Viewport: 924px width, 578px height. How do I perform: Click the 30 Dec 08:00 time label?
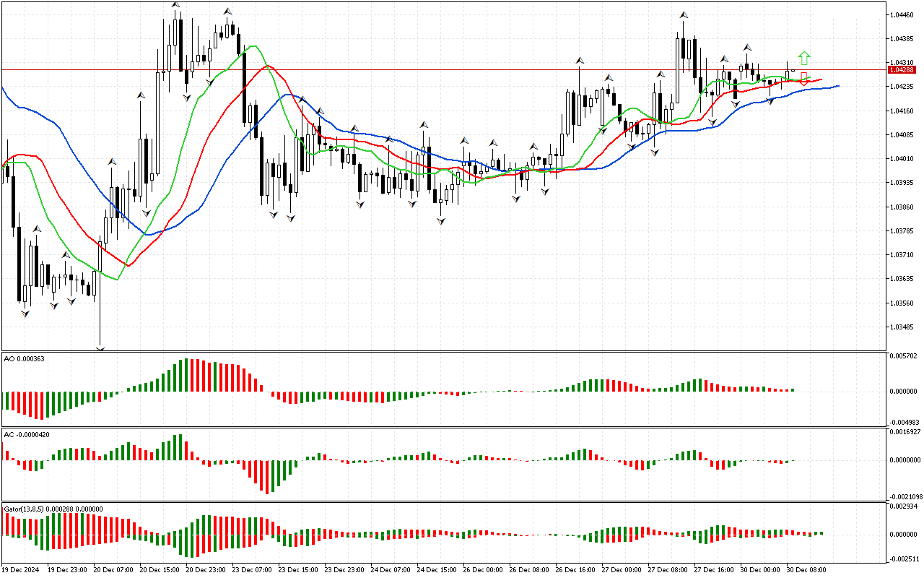807,569
